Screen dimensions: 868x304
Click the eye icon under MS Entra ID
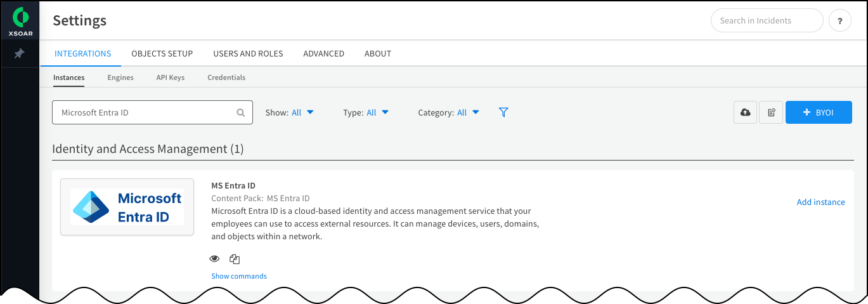(214, 259)
